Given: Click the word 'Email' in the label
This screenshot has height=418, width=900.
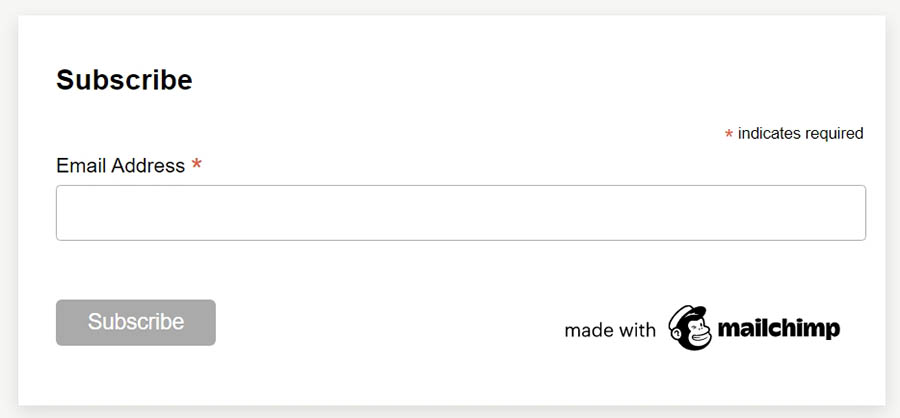Looking at the screenshot, I should (x=80, y=165).
